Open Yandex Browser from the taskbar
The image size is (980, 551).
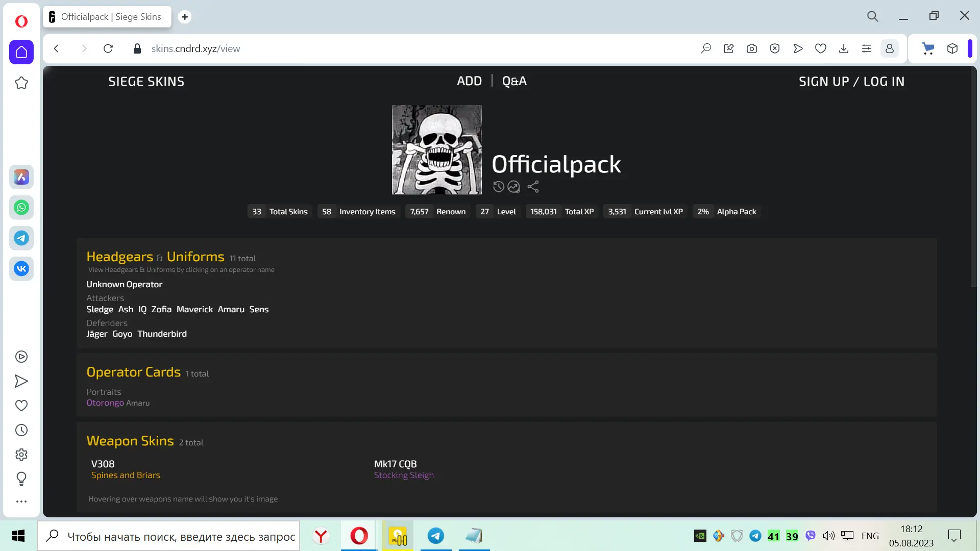(321, 536)
